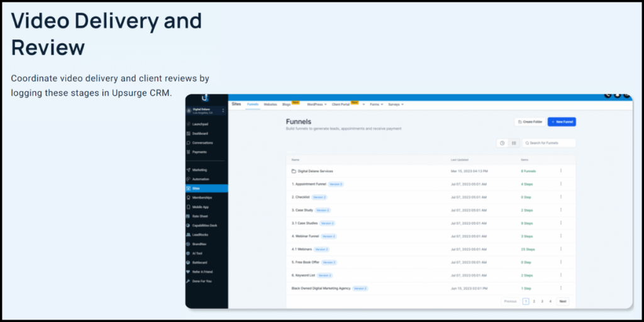This screenshot has width=644, height=322.
Task: Open LeadRocks sidebar icon
Action: click(x=188, y=235)
